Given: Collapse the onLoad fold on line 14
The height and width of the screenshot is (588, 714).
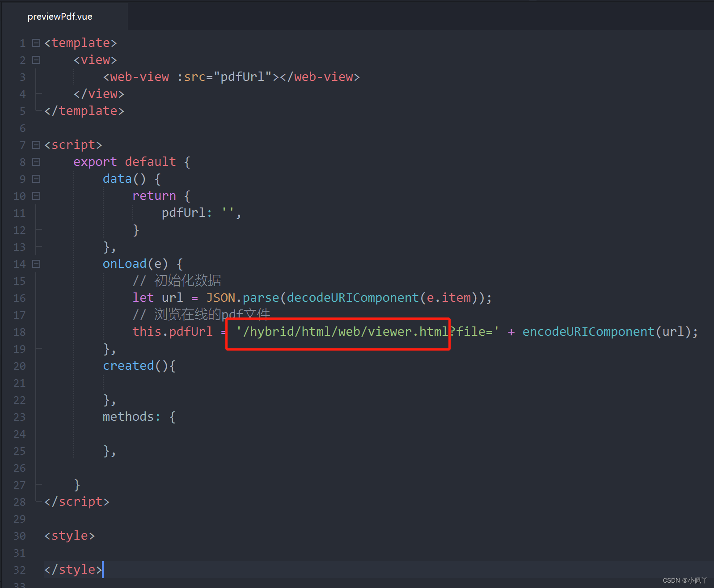Looking at the screenshot, I should pos(36,264).
